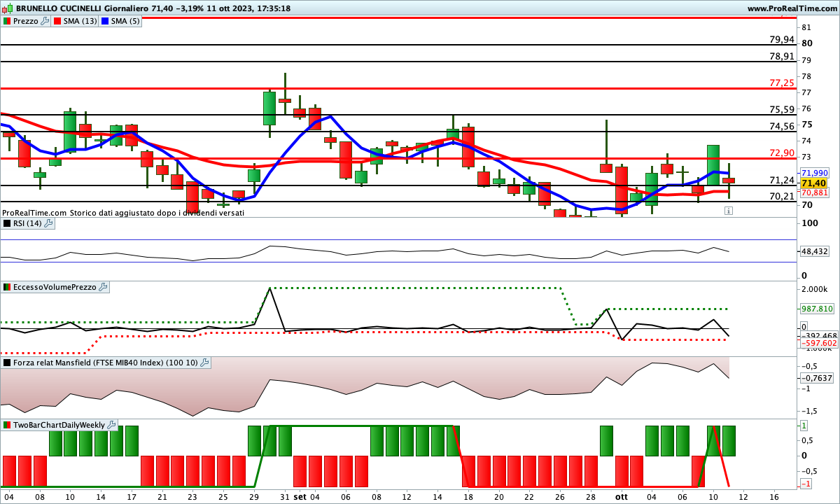
Task: Click the 12 date label on time axis
Action: coord(743,497)
